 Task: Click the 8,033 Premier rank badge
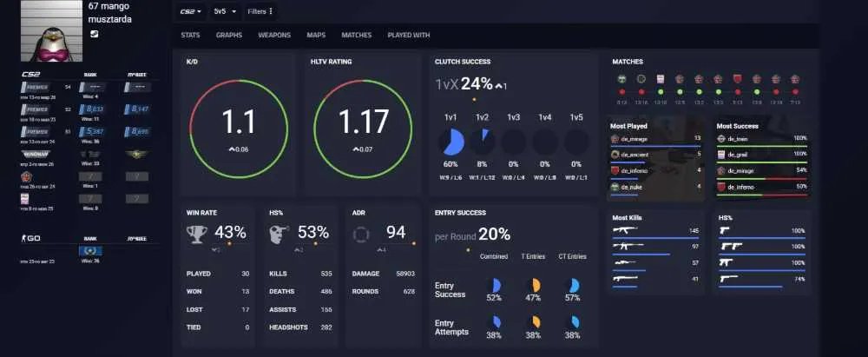click(91, 109)
